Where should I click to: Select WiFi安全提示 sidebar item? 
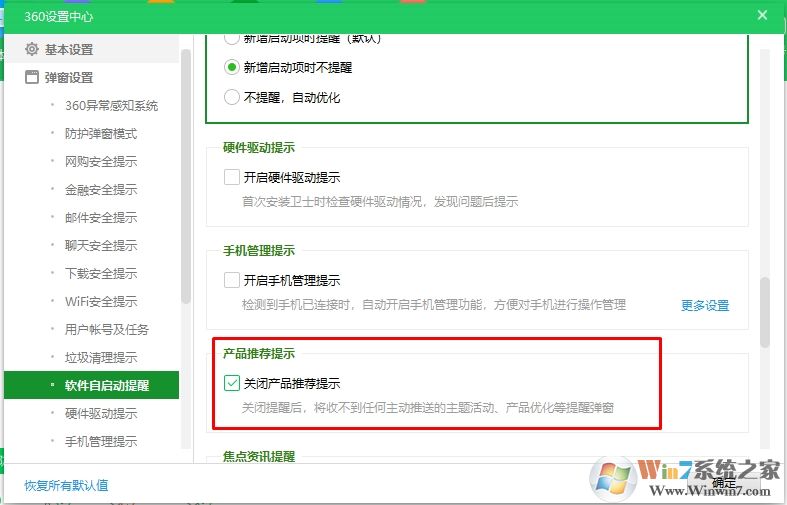[100, 302]
